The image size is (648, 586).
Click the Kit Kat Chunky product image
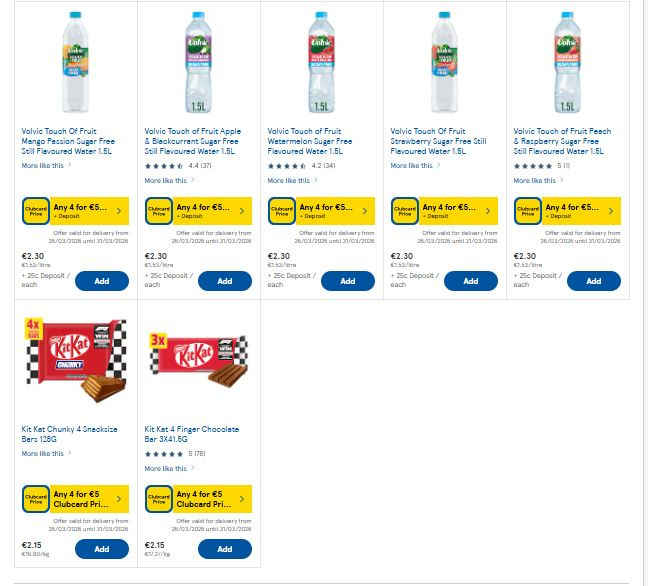(x=76, y=364)
